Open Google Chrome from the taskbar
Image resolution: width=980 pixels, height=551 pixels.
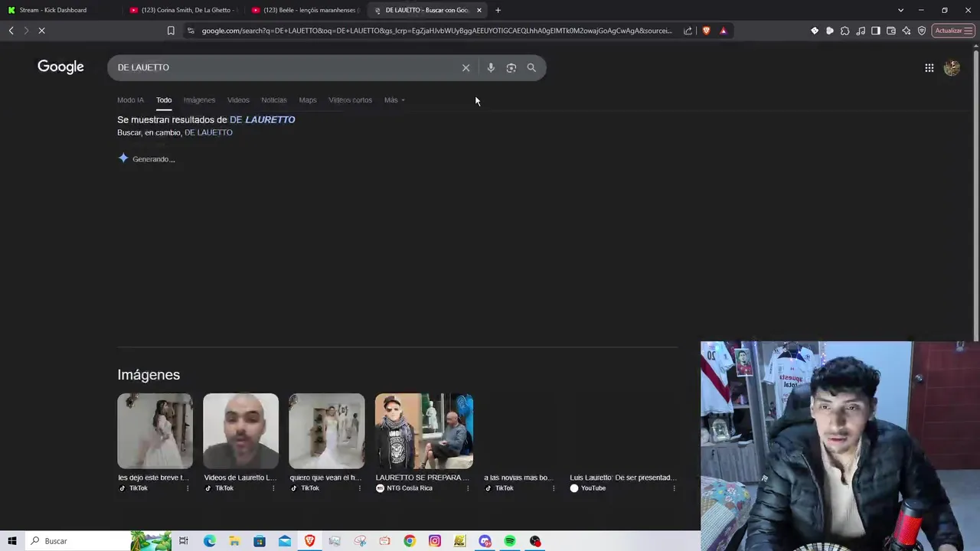coord(410,541)
